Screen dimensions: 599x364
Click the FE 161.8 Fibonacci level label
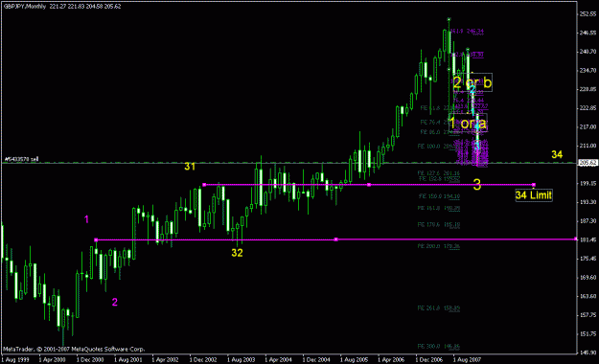coord(439,208)
